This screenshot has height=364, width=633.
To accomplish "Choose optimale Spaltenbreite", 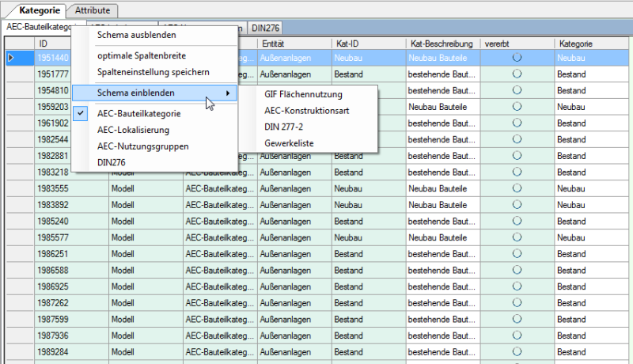I will [142, 55].
